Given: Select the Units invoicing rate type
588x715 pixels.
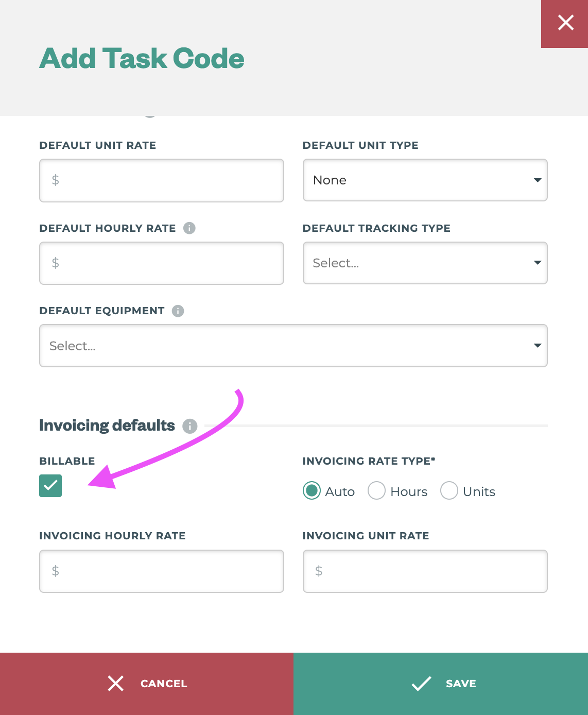Looking at the screenshot, I should pos(449,491).
